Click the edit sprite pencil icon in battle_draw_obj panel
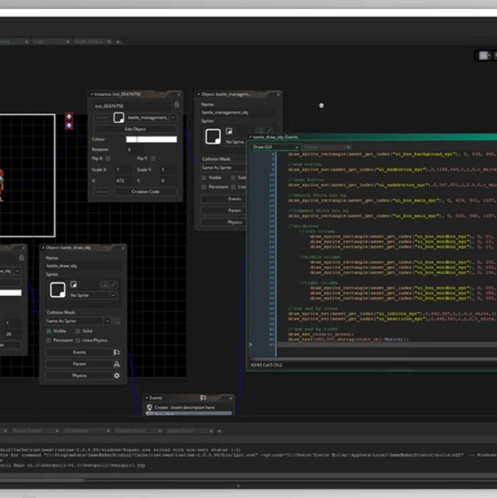 [x=114, y=284]
